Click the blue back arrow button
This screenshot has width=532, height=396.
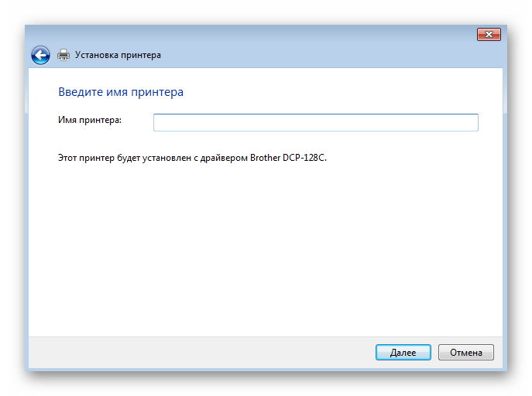coord(40,55)
